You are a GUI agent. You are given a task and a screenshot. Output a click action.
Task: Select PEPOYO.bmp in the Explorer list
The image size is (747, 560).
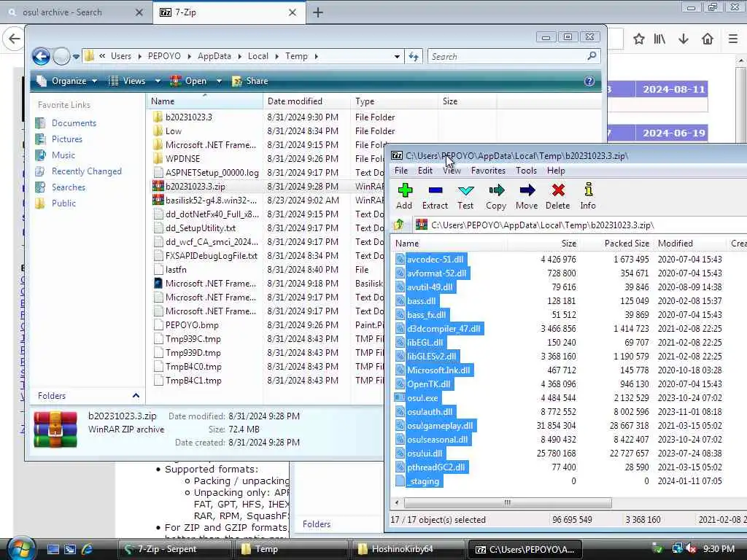coord(192,325)
